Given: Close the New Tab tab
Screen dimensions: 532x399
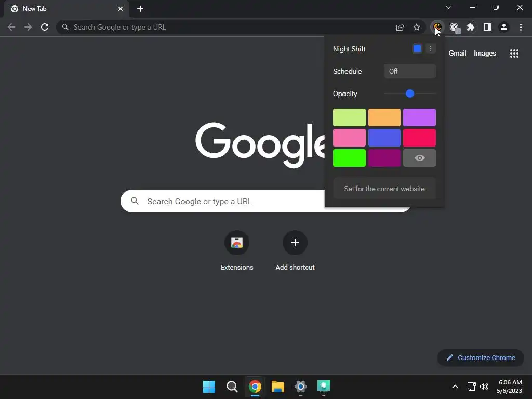Looking at the screenshot, I should coord(121,9).
